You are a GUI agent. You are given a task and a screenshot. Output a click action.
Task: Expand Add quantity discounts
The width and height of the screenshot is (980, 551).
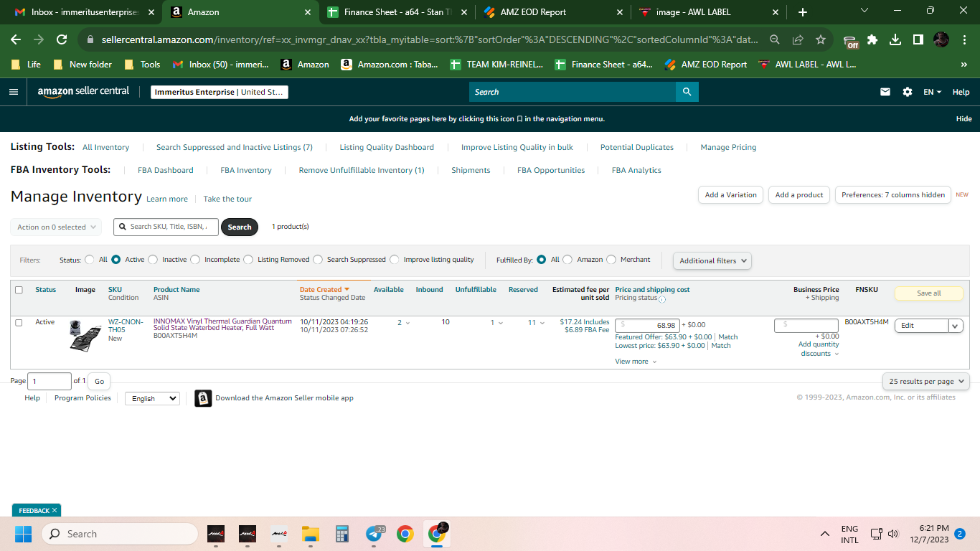(x=819, y=349)
